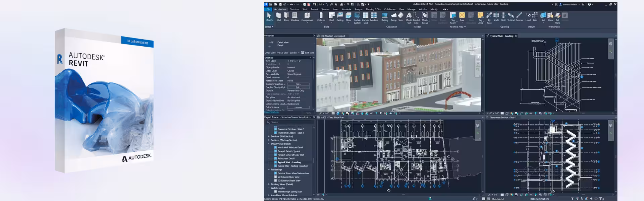Open the Properties help link
The width and height of the screenshot is (644, 201).
coord(271,112)
